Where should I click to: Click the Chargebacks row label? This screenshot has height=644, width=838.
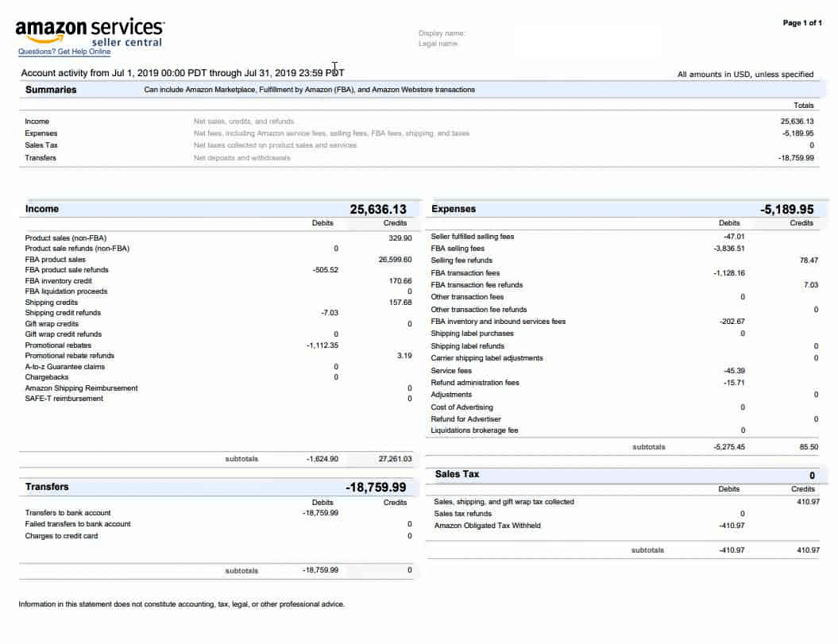[47, 376]
